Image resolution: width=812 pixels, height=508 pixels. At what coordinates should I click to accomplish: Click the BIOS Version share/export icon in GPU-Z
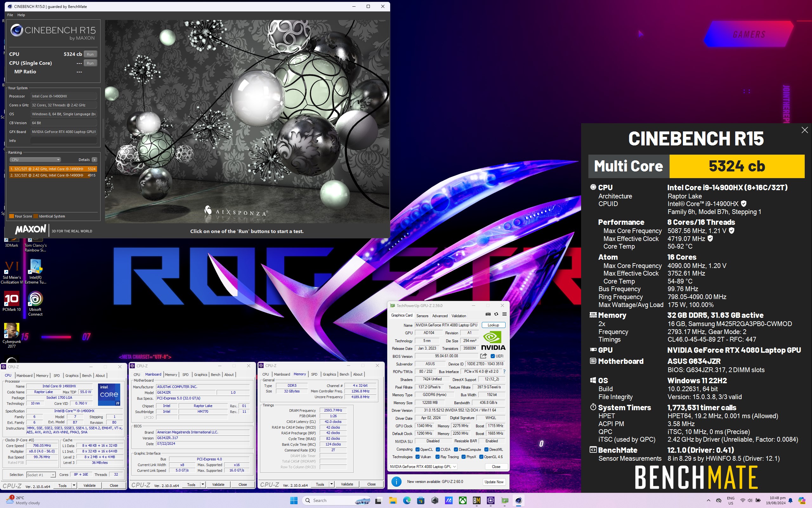(x=483, y=356)
